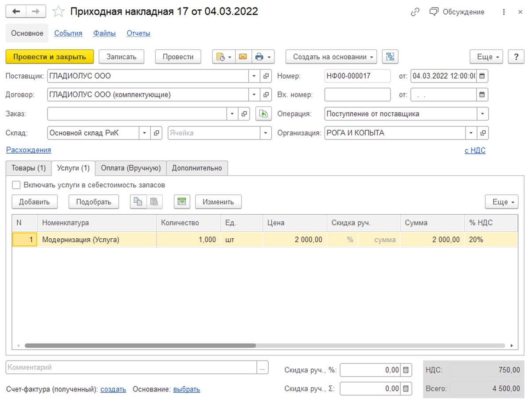Click the document structure icon beside Создать на основании

[390, 57]
